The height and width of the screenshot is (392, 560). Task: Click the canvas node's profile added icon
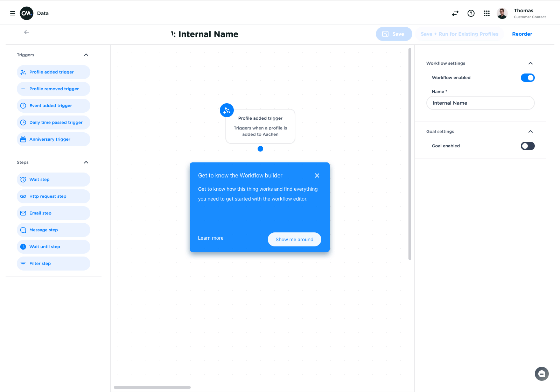click(x=227, y=110)
